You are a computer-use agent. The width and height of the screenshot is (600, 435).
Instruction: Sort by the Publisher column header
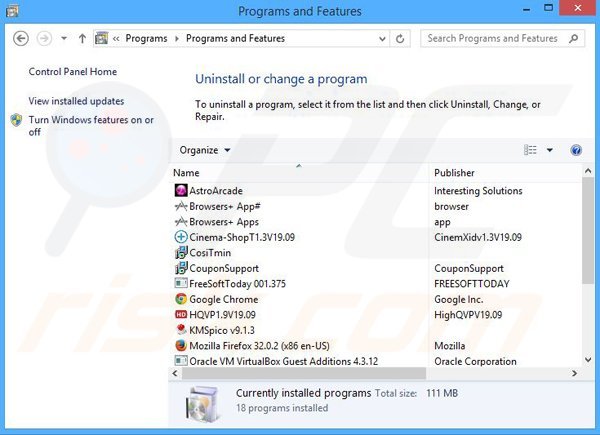click(x=505, y=173)
